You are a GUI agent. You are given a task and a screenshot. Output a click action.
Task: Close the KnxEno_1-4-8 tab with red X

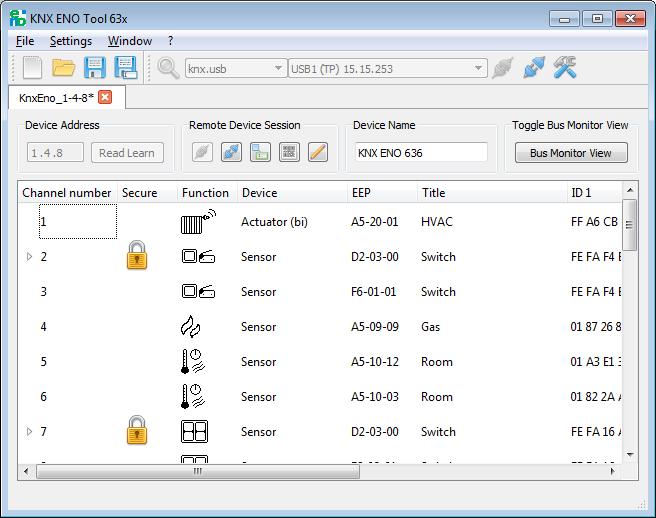coord(105,97)
